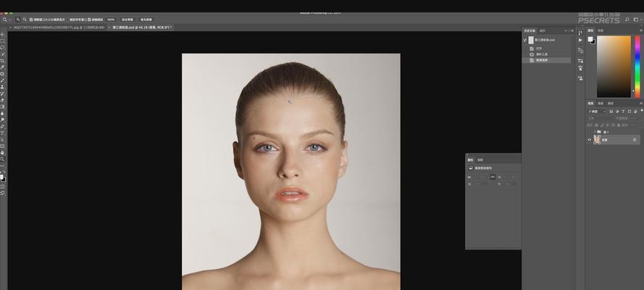
Task: Select the Eyedropper tool
Action: pyautogui.click(x=2, y=67)
